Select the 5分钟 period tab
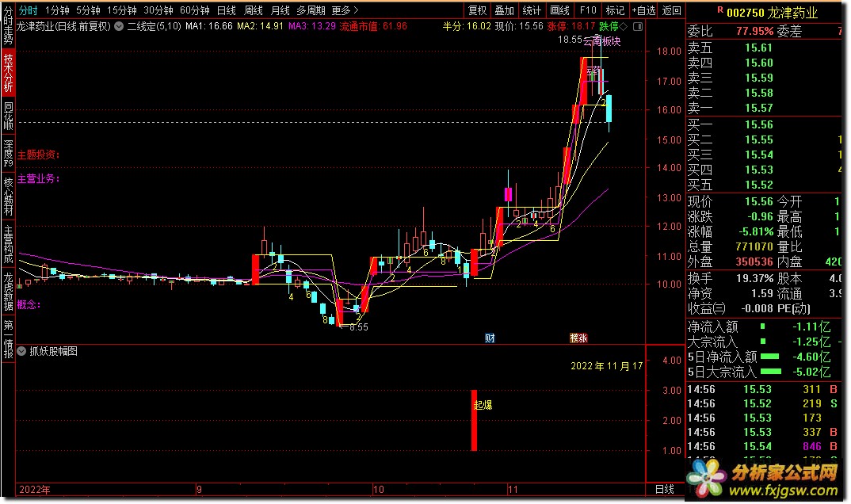 88,10
